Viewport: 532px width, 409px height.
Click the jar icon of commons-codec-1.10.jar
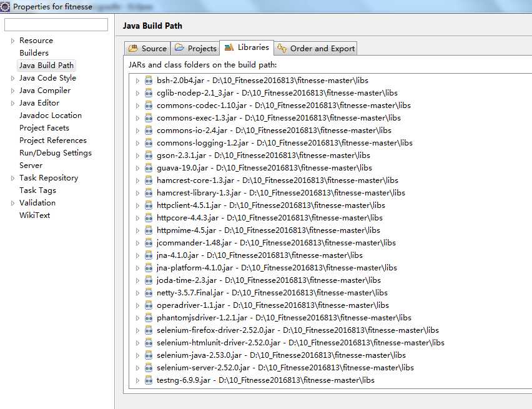point(149,106)
